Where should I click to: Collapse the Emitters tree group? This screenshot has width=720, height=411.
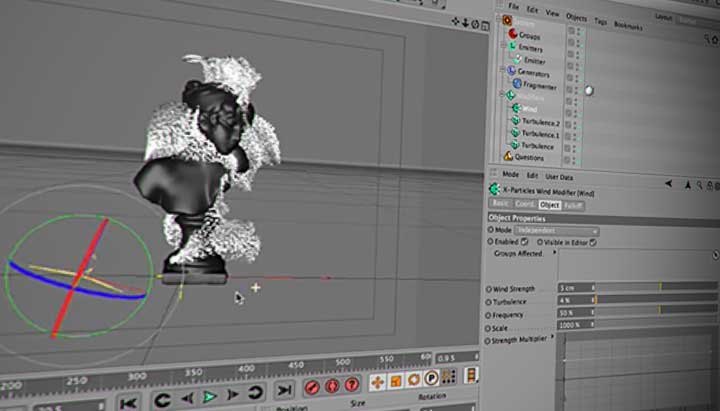click(503, 45)
